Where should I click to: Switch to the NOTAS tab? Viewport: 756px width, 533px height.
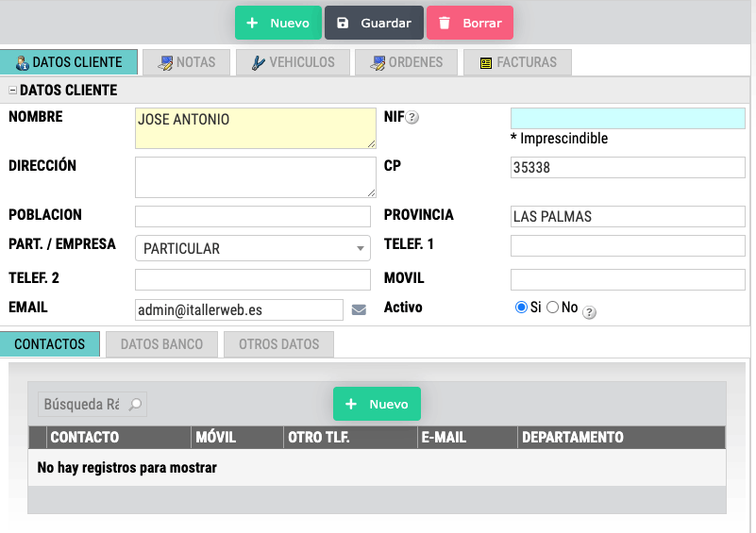click(x=186, y=62)
